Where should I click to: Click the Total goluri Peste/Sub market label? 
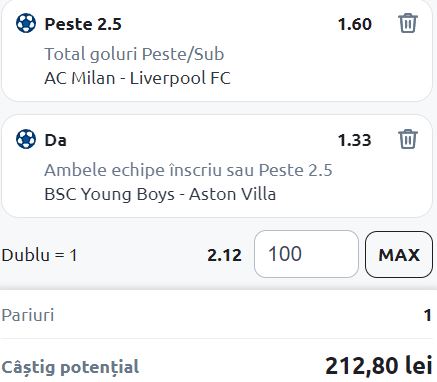pos(134,54)
